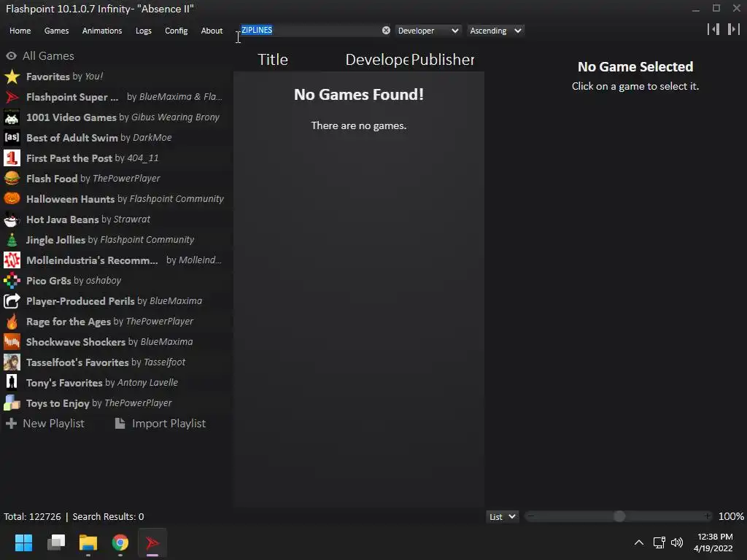The width and height of the screenshot is (747, 560).
Task: Select the playlist by oshaboy
Action: pyautogui.click(x=74, y=281)
